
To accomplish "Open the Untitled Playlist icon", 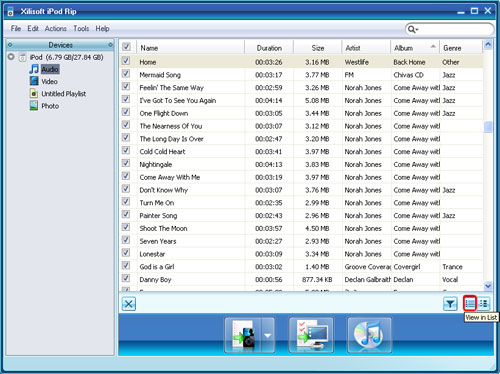I will (34, 93).
